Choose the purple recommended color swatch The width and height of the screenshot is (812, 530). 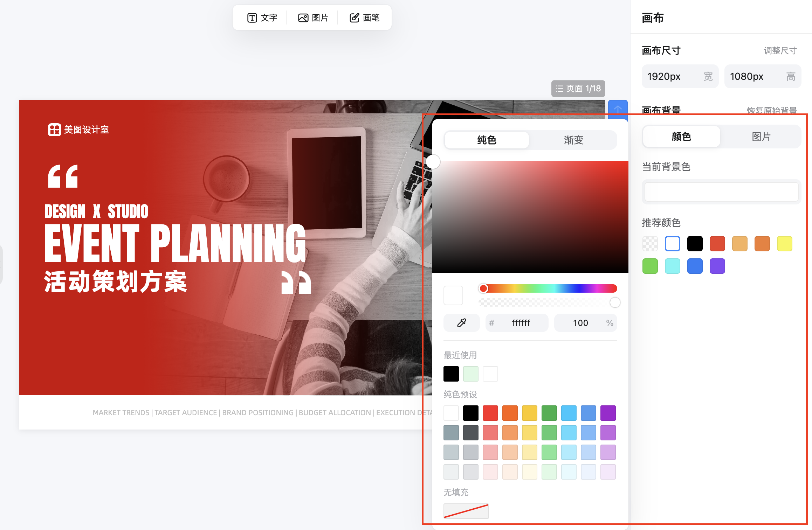pyautogui.click(x=717, y=266)
